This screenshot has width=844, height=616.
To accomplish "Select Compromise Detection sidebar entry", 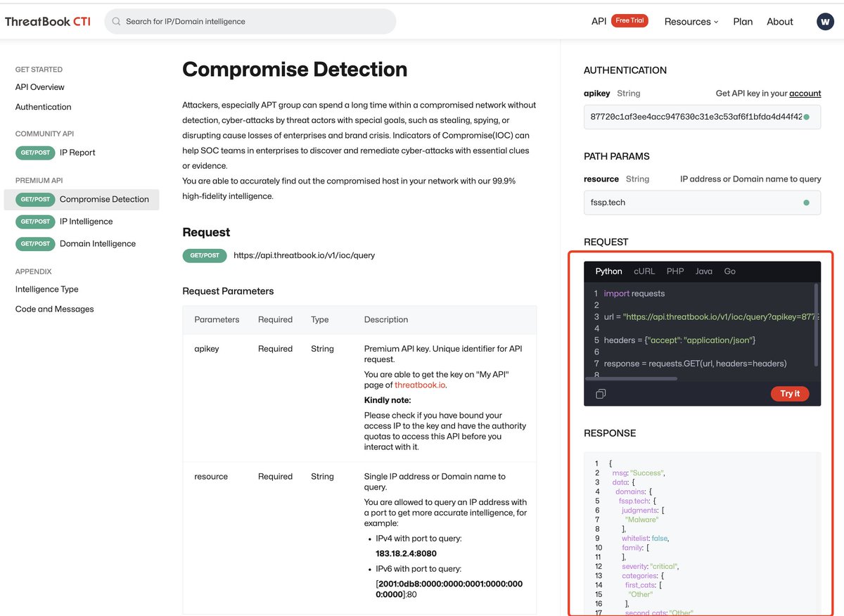I will coord(82,200).
